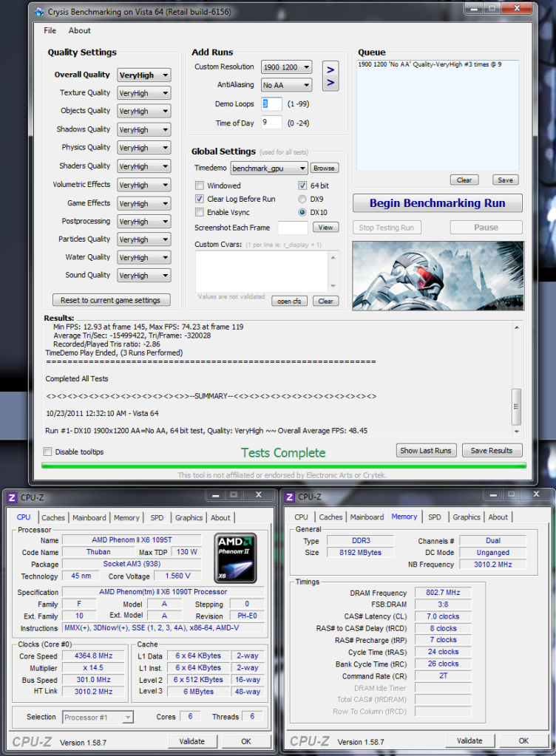
Task: Click the right CPU-Z window title icon
Action: click(x=290, y=497)
